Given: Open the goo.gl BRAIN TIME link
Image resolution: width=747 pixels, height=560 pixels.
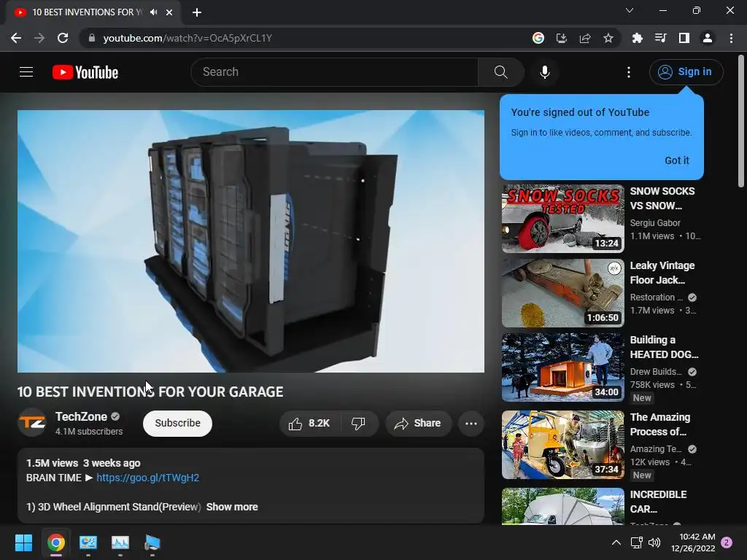Looking at the screenshot, I should pos(147,478).
